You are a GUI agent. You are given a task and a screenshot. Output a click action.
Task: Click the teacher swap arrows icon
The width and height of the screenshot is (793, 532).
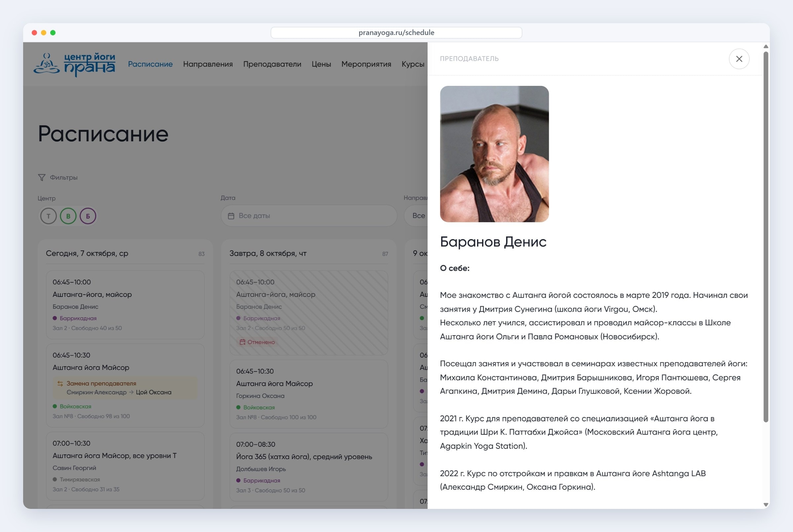[x=60, y=383]
